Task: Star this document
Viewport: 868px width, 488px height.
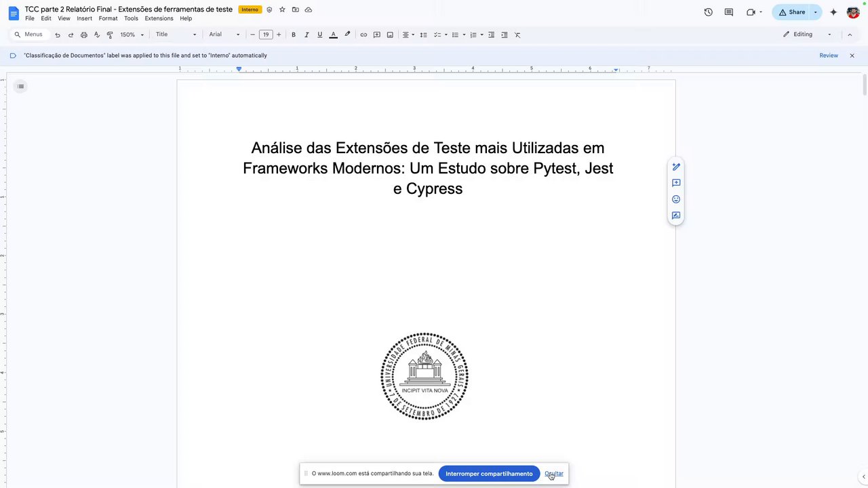Action: (282, 10)
